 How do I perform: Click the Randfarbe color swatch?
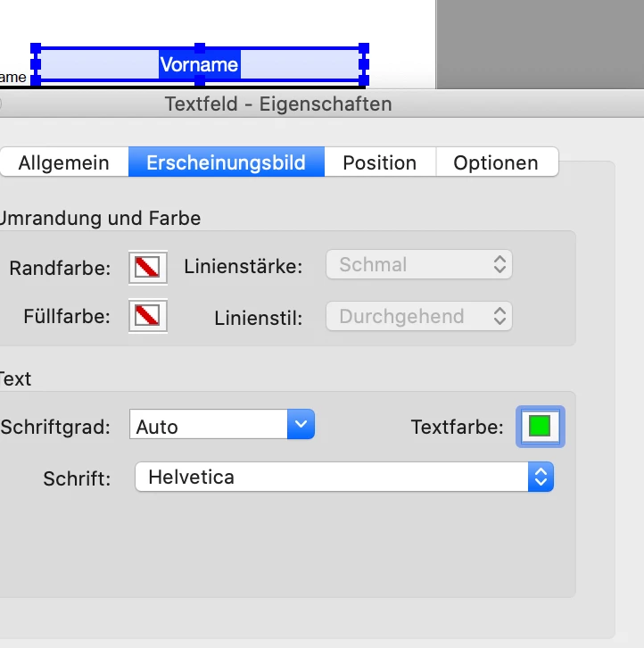[x=148, y=268]
